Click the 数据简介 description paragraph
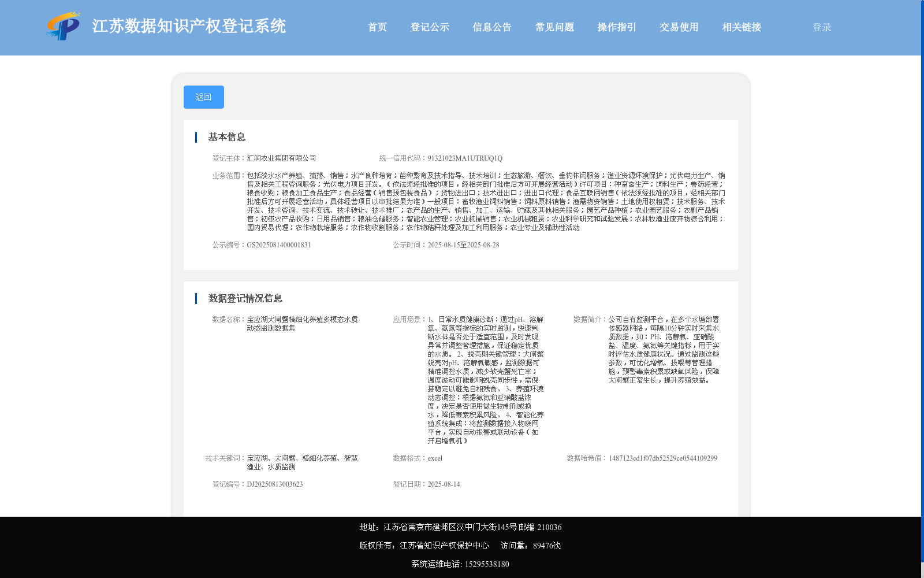924x578 pixels. click(x=664, y=350)
